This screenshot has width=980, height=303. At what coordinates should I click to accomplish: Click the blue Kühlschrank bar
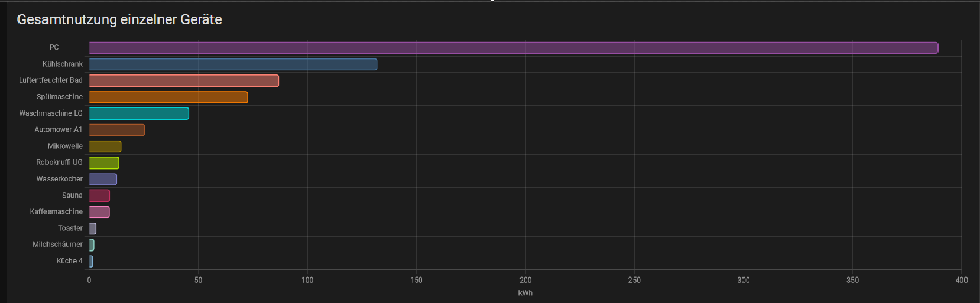click(x=233, y=64)
